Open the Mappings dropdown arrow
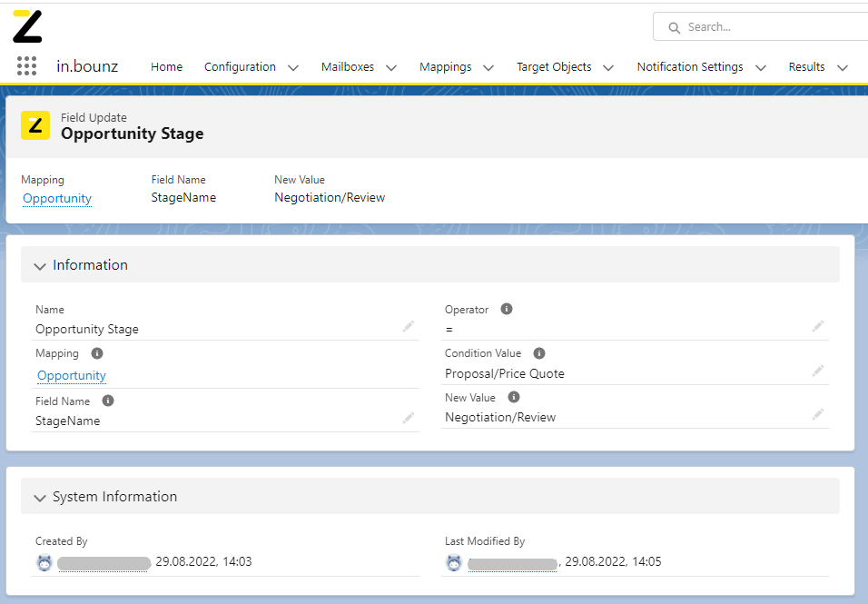868x604 pixels. click(488, 67)
